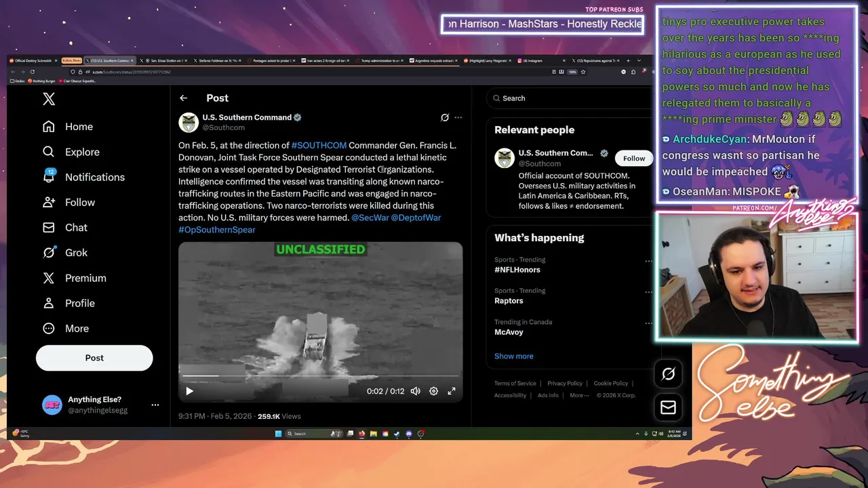Expand the footer More menu
This screenshot has height=488, width=868.
[579, 395]
